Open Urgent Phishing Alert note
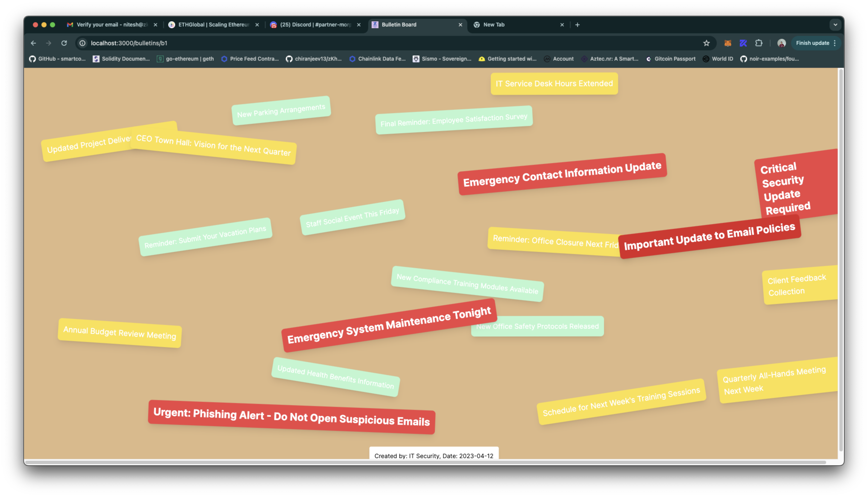The height and width of the screenshot is (497, 868). (x=291, y=417)
